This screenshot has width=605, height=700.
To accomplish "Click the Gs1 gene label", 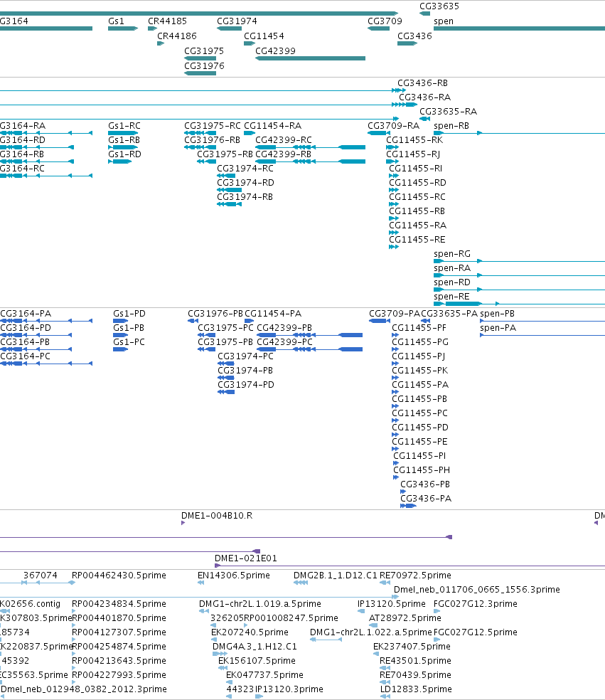I will pos(116,21).
